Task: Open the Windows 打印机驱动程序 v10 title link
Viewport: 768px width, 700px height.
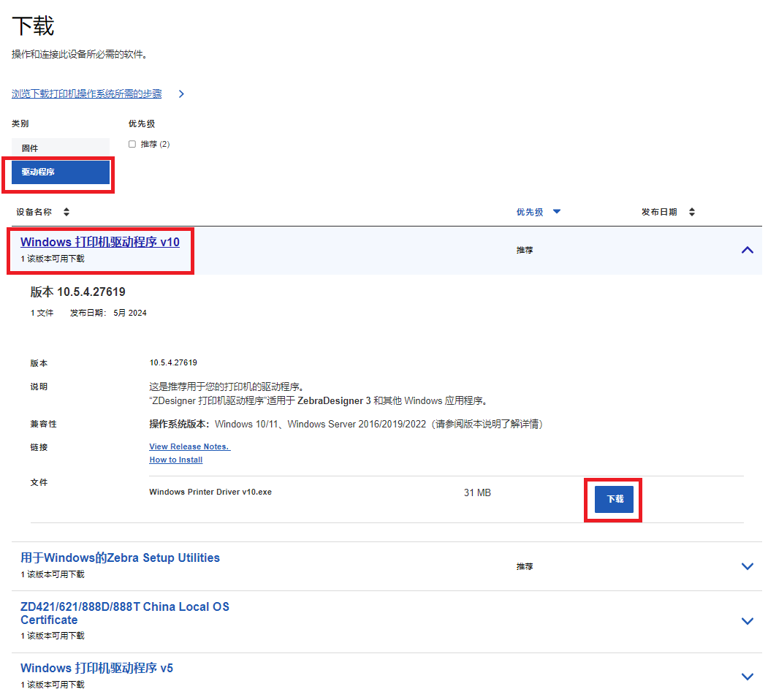Action: point(100,242)
